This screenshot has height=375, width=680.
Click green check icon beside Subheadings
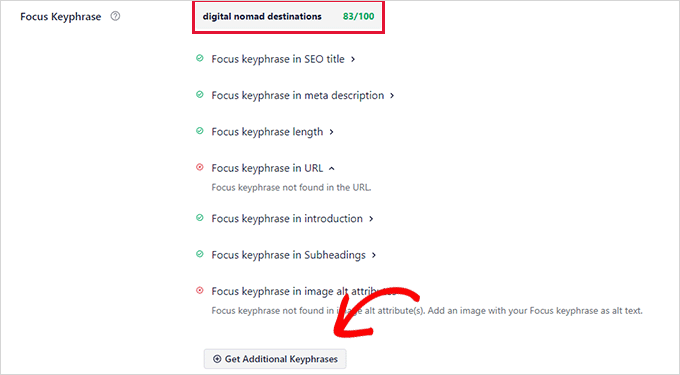(x=199, y=254)
